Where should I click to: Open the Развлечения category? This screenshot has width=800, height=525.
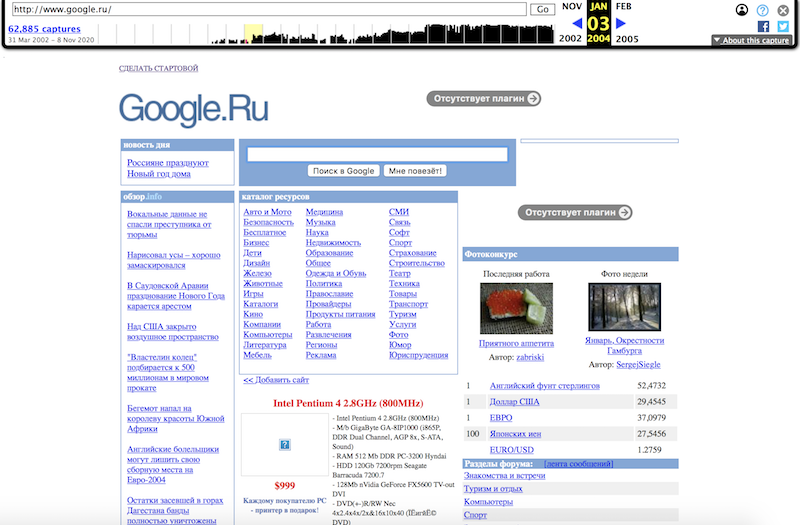329,335
